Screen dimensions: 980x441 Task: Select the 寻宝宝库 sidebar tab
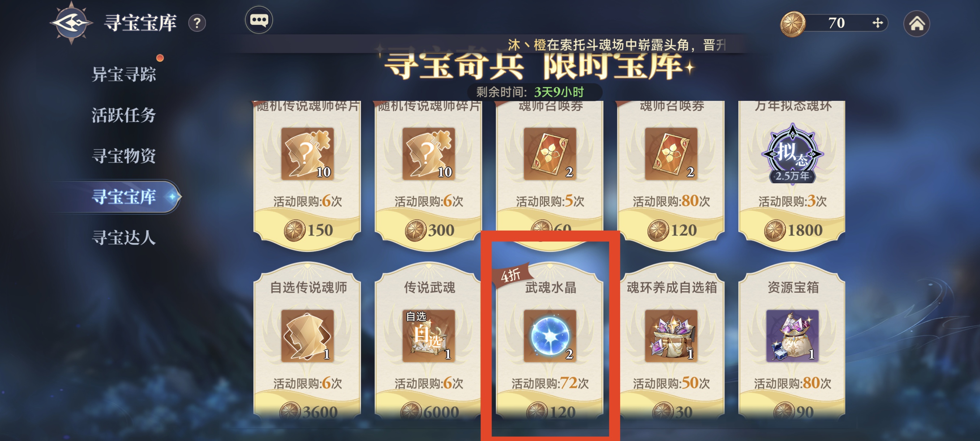(124, 197)
